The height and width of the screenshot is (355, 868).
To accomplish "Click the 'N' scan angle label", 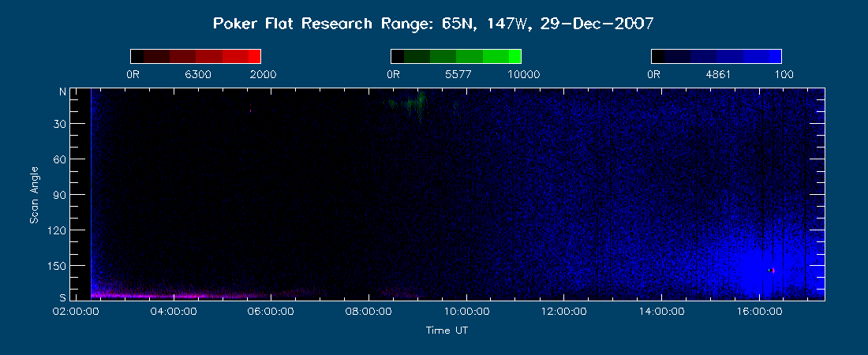I will (63, 92).
